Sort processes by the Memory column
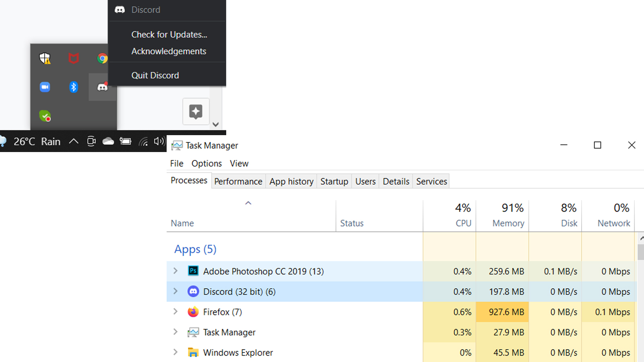The width and height of the screenshot is (644, 362). click(x=502, y=216)
